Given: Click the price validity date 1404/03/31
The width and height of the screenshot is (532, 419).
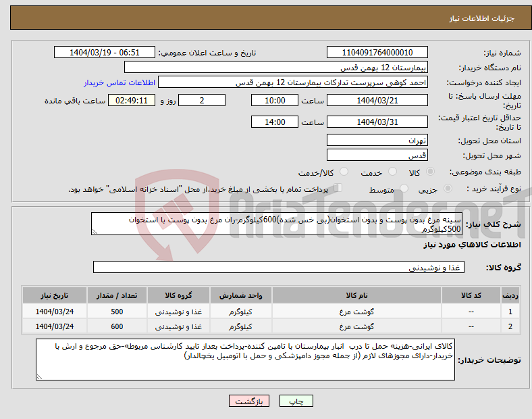Looking at the screenshot, I should tap(377, 122).
